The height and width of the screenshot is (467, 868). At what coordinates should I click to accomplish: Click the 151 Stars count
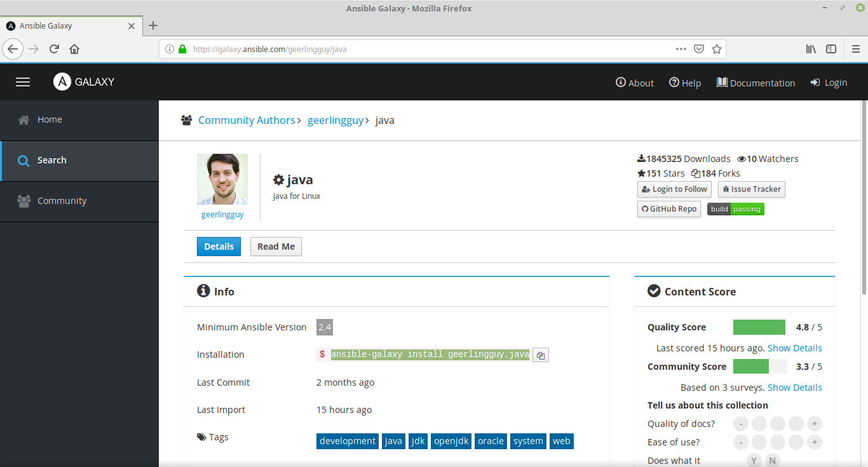661,173
